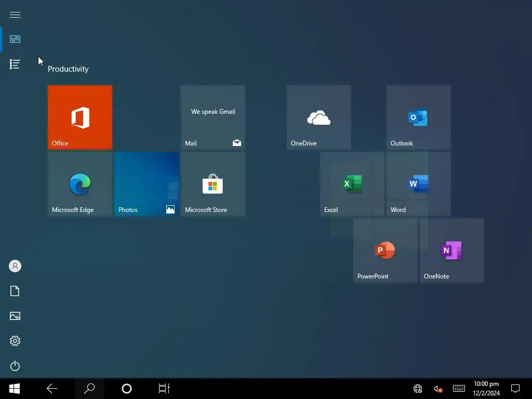The image size is (532, 399).
Task: Open user account menu
Action: click(15, 266)
